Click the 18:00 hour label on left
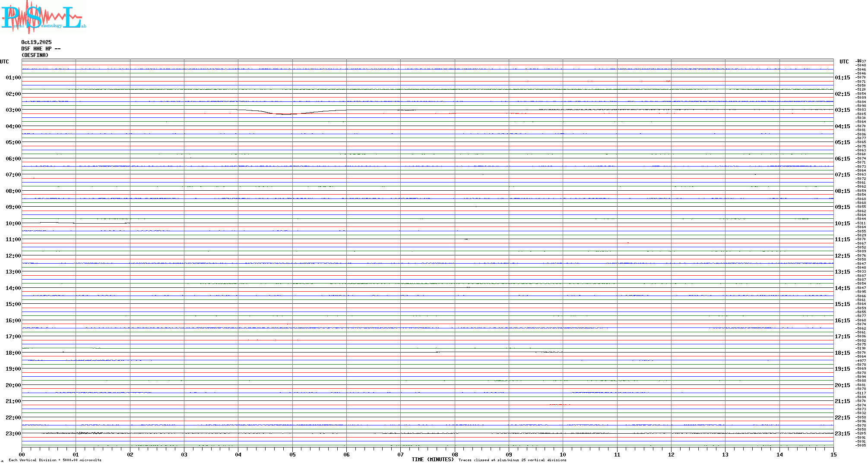Viewport: 868px width, 466px height. (13, 353)
